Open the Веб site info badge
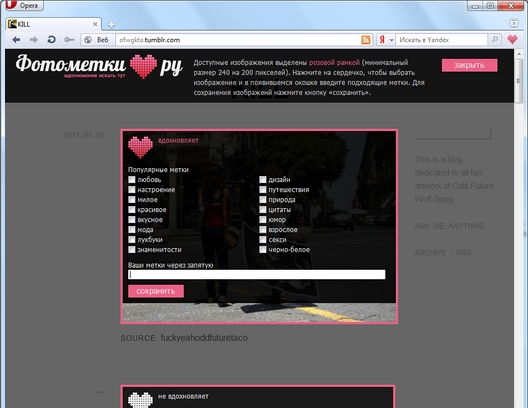This screenshot has height=408, width=528. pyautogui.click(x=97, y=40)
